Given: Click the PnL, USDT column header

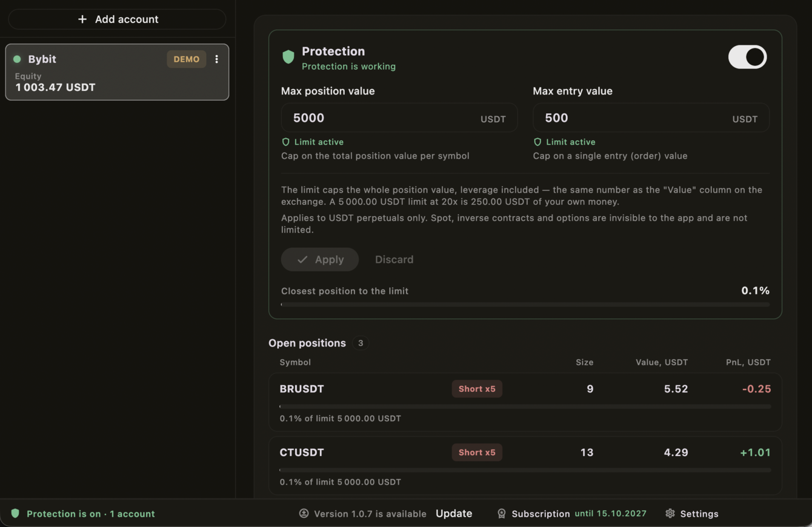Looking at the screenshot, I should pyautogui.click(x=748, y=362).
